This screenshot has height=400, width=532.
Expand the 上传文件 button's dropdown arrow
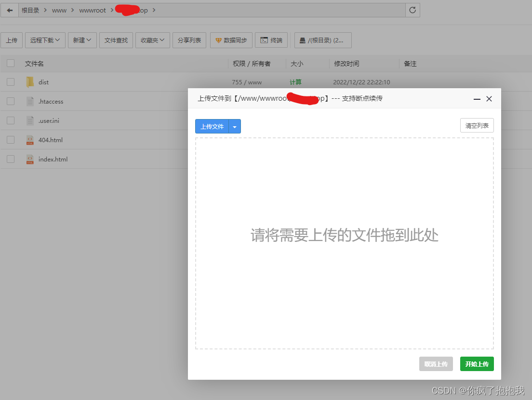coord(235,126)
